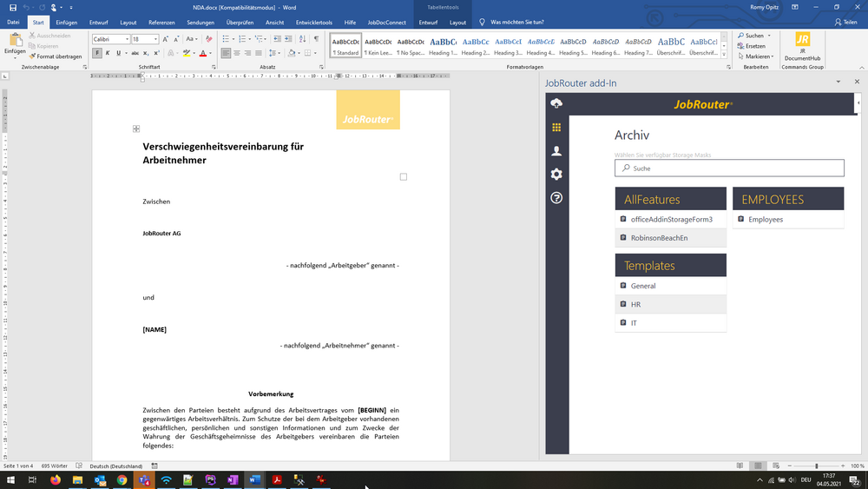Viewport: 868px width, 489px height.
Task: Click the save icon in title bar
Action: tap(13, 7)
